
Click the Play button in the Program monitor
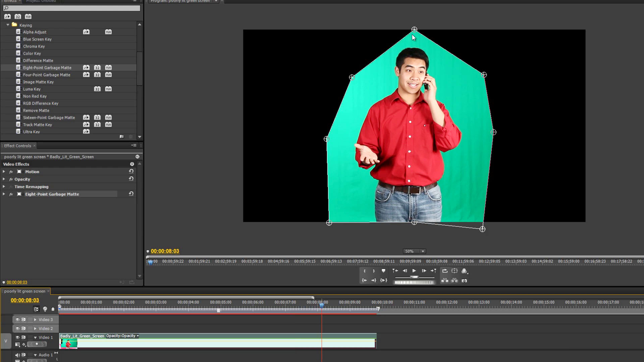[x=414, y=270]
